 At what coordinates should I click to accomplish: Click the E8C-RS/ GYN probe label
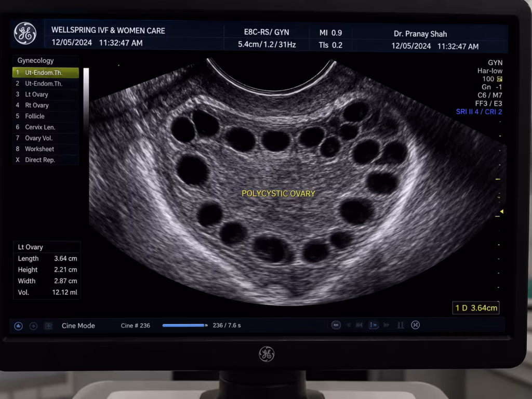tap(267, 32)
